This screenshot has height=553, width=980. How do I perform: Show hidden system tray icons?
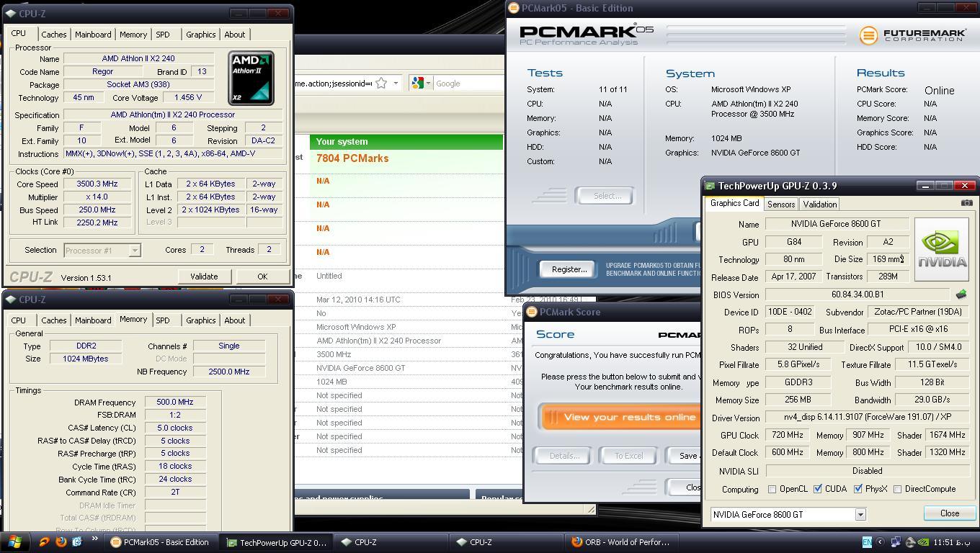click(x=880, y=542)
